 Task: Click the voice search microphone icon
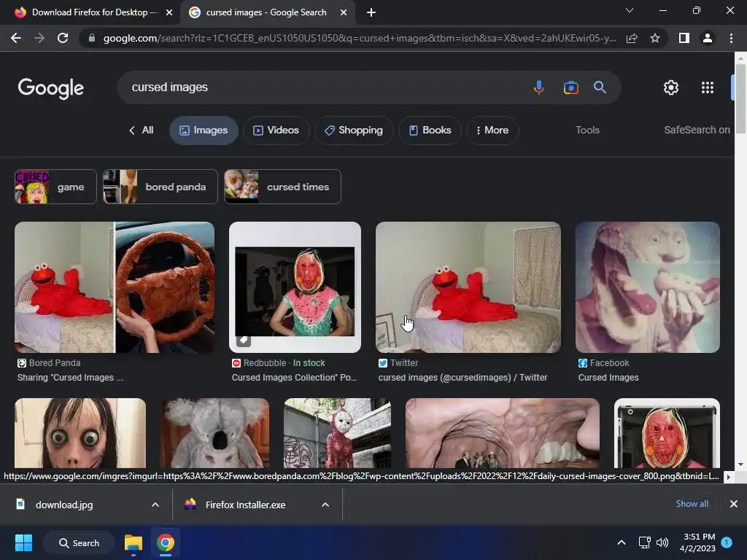pos(539,87)
